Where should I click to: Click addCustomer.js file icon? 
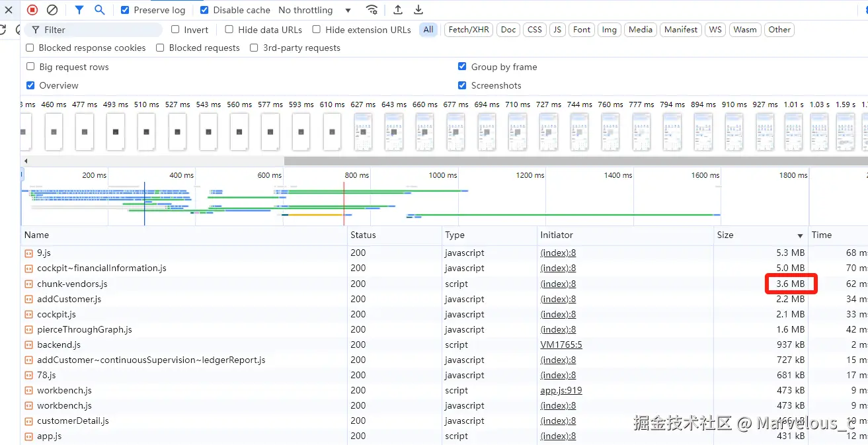(x=28, y=299)
